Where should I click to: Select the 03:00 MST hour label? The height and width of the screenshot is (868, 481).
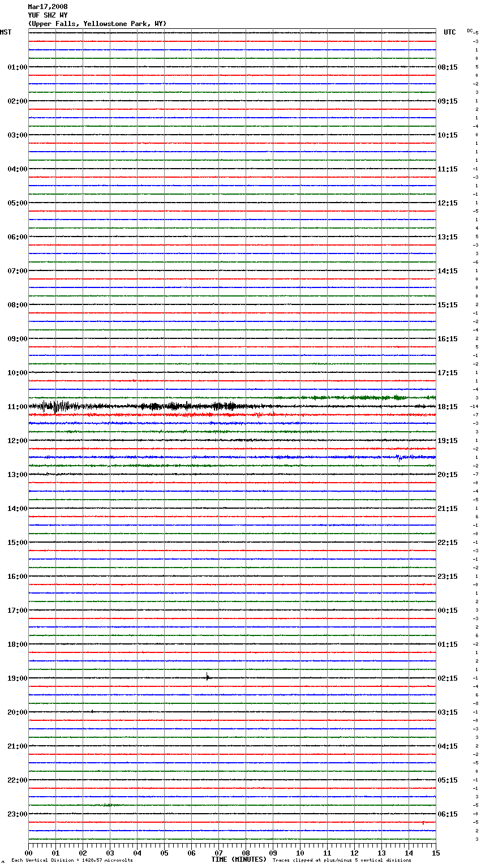pos(18,135)
